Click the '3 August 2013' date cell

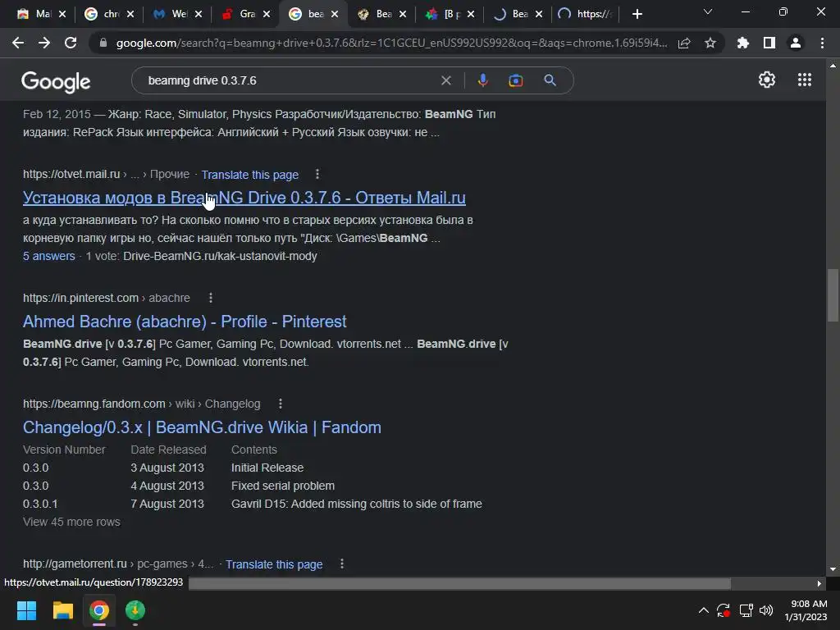click(167, 468)
